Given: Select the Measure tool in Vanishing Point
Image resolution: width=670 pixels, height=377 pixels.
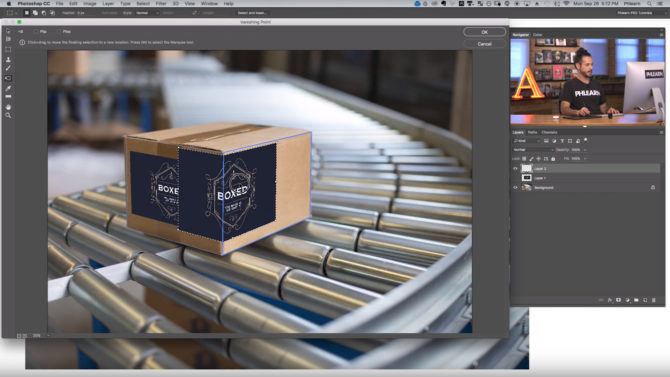Looking at the screenshot, I should 8,97.
